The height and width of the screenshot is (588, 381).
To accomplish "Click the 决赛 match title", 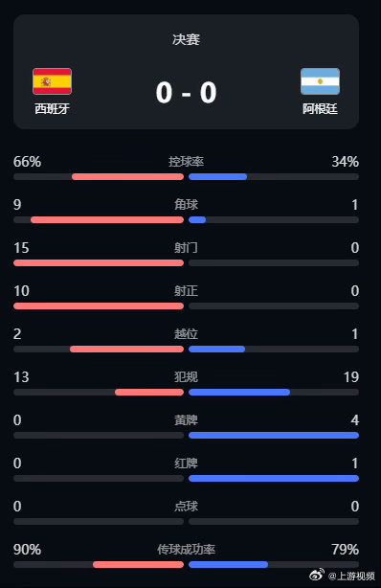I will click(x=187, y=39).
